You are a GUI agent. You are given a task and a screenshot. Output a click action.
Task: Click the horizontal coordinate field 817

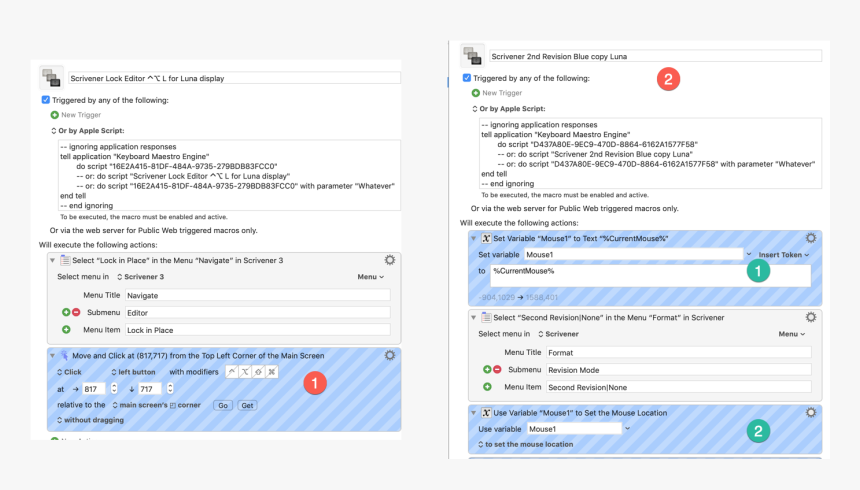[x=94, y=389]
